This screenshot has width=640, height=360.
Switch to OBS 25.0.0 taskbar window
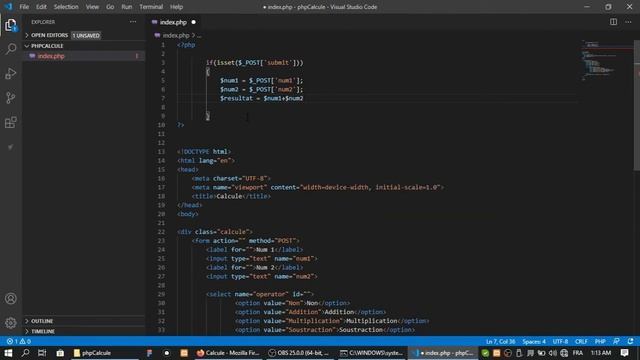pyautogui.click(x=299, y=353)
